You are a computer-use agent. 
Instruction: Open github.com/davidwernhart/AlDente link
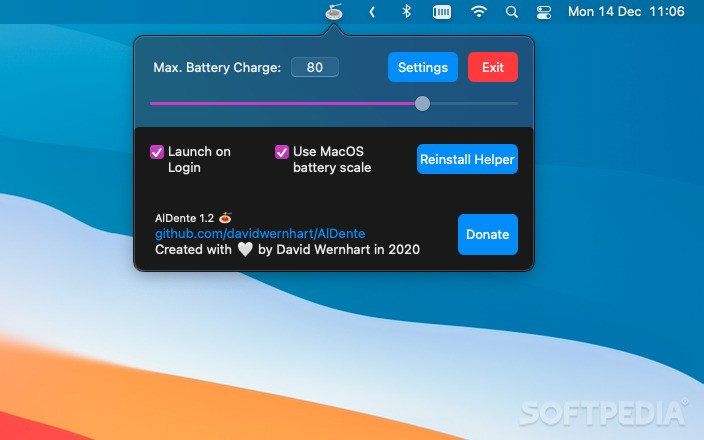tap(260, 233)
